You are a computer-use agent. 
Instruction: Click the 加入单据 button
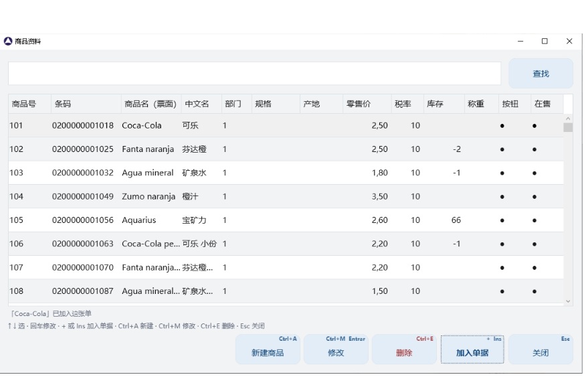tap(472, 350)
